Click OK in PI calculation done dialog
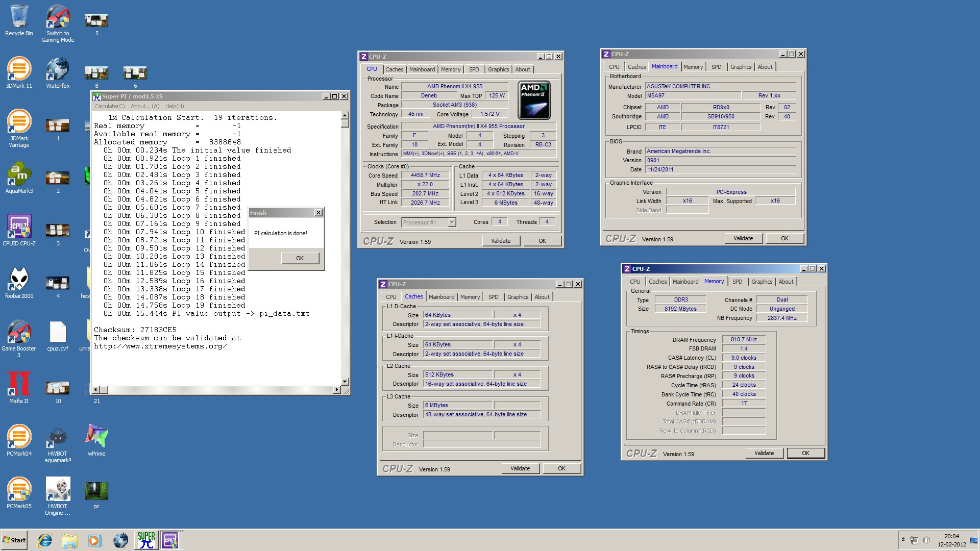 (x=300, y=258)
